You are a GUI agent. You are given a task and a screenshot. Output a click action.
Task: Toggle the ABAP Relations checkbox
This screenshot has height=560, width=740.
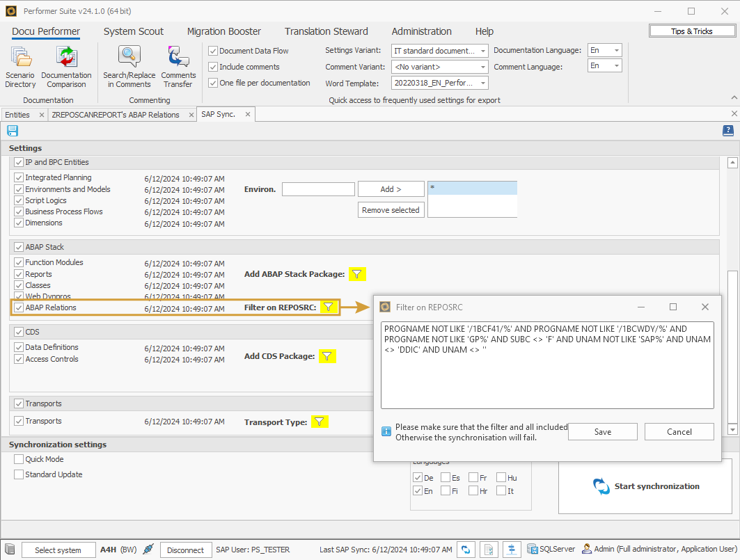tap(19, 307)
